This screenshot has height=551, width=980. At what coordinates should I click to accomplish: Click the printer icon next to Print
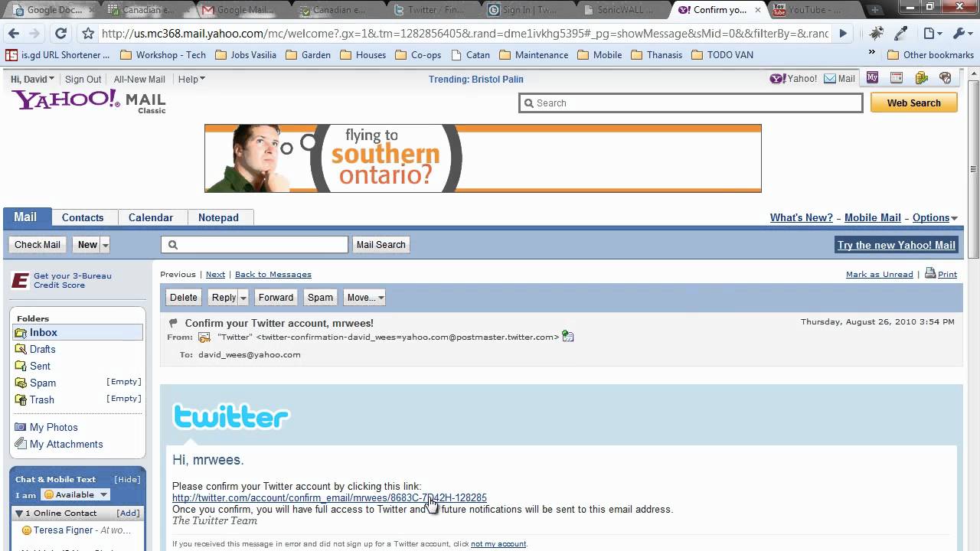930,273
